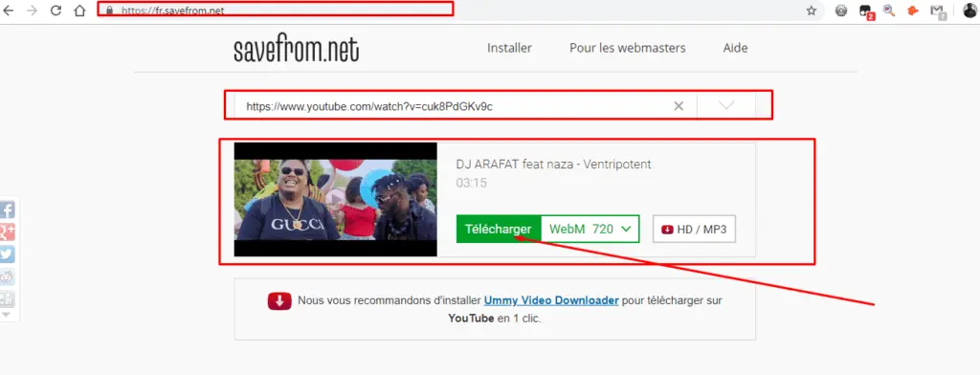Screen dimensions: 980x375
Task: Reload the page with the refresh icon
Action: (x=56, y=11)
